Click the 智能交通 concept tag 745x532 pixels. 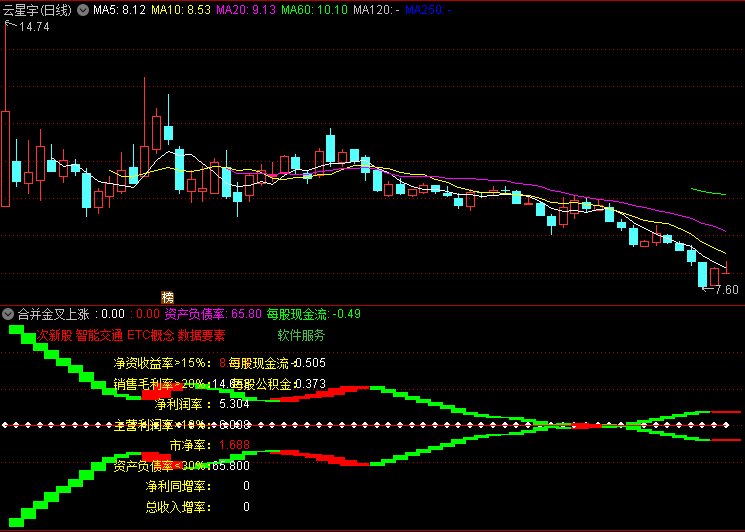tap(99, 335)
